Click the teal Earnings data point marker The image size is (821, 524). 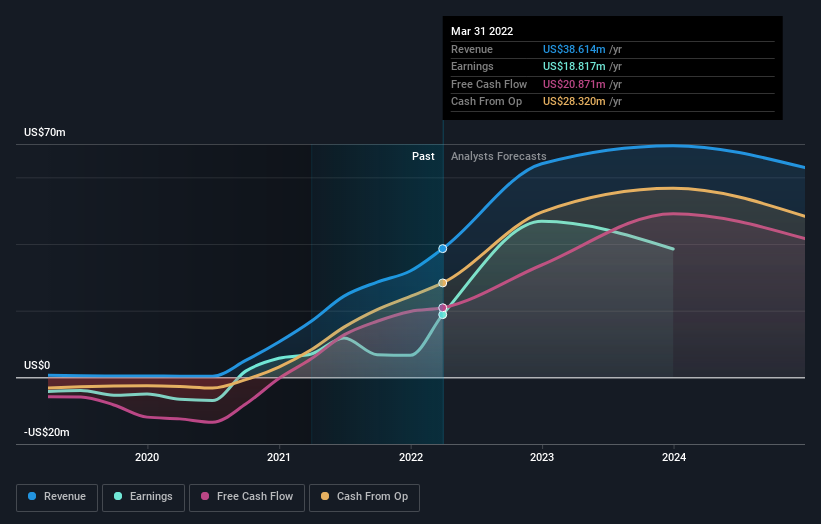click(442, 315)
